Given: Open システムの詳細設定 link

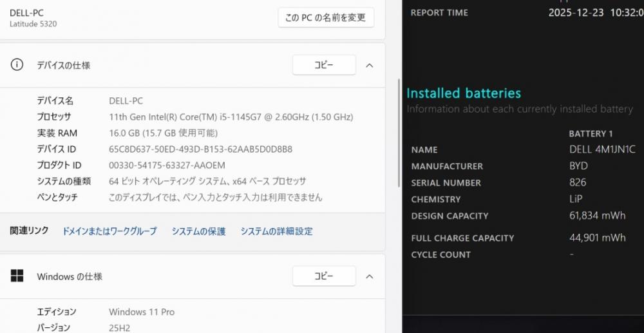Looking at the screenshot, I should click(276, 231).
